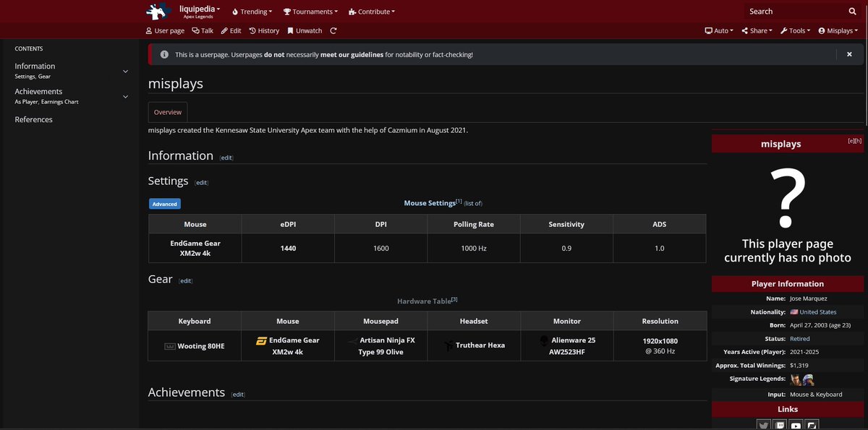Open the Hardware Table link
The image size is (868, 430).
tap(424, 301)
